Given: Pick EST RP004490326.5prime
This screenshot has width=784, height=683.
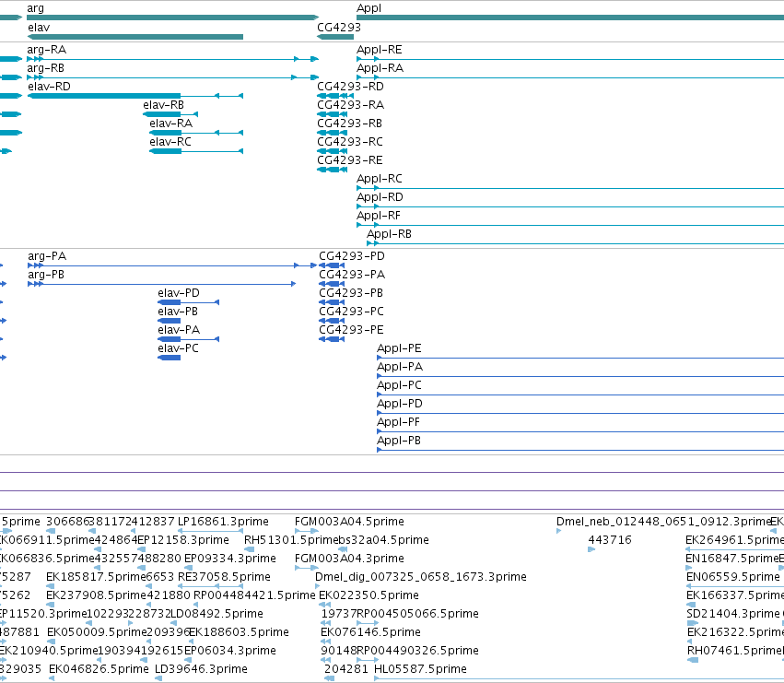Looking at the screenshot, I should tap(417, 651).
